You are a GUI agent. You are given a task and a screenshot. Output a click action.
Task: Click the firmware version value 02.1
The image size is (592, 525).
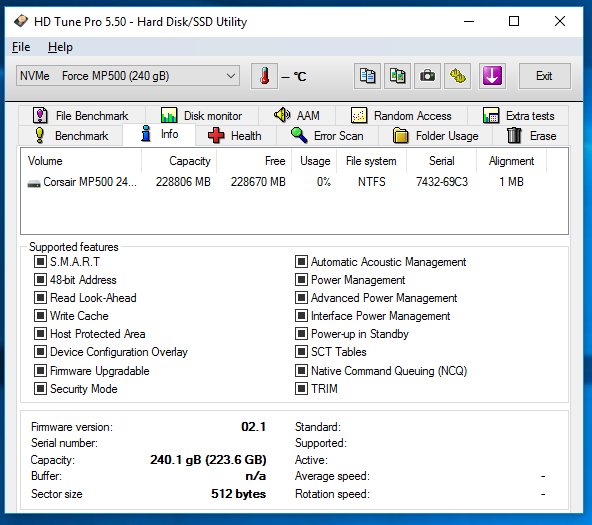tap(253, 426)
